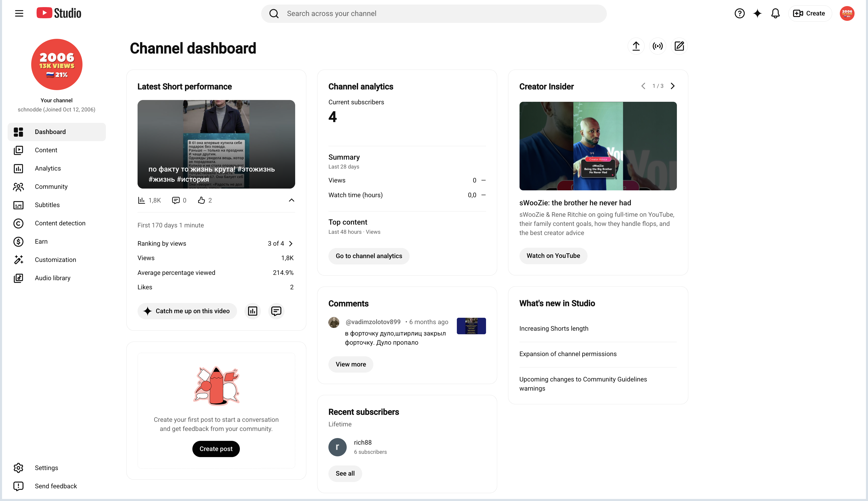Screen dimensions: 868x501
Task: Open the hamburger navigation menu
Action: [x=19, y=13]
